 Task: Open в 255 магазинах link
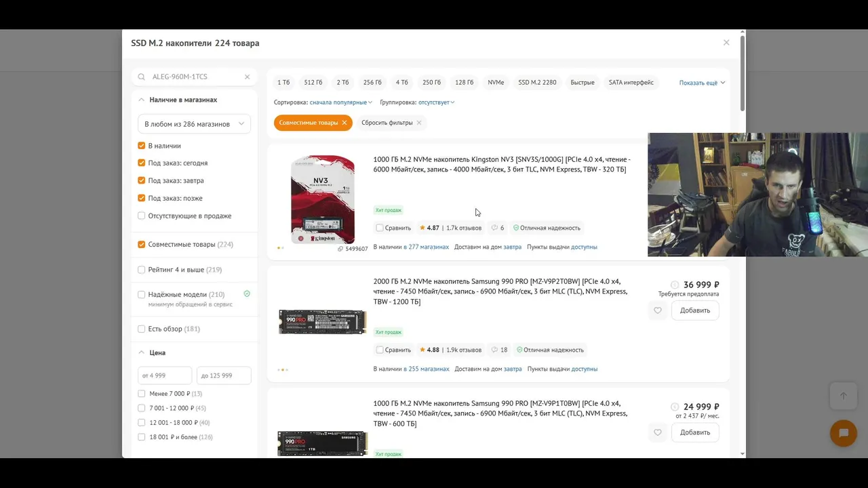click(x=427, y=369)
